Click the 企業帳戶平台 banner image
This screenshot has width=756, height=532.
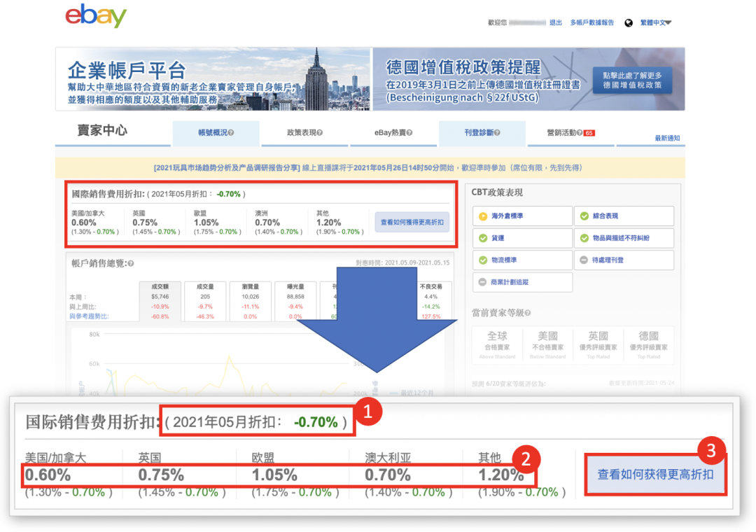coord(213,79)
